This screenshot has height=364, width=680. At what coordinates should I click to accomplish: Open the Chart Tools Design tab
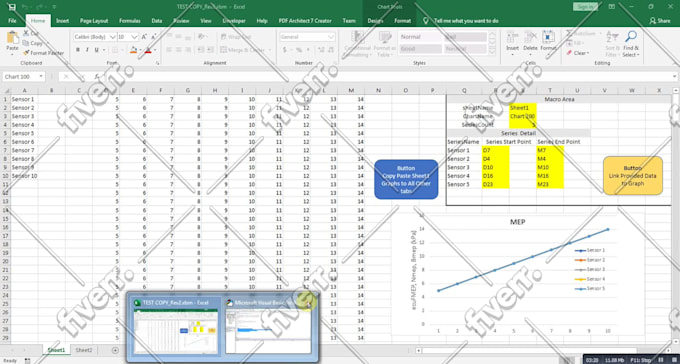[376, 20]
